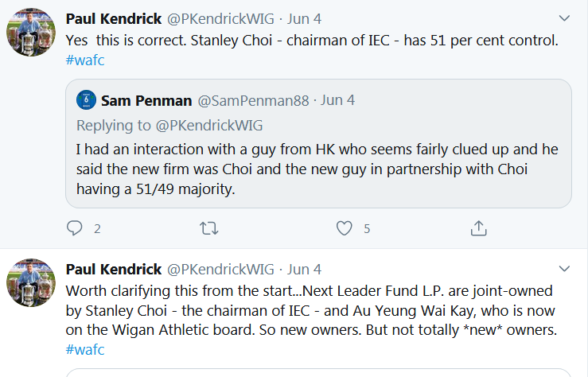Open Paul Kendrick's profile name in first tweet
The image size is (588, 377).
(113, 18)
